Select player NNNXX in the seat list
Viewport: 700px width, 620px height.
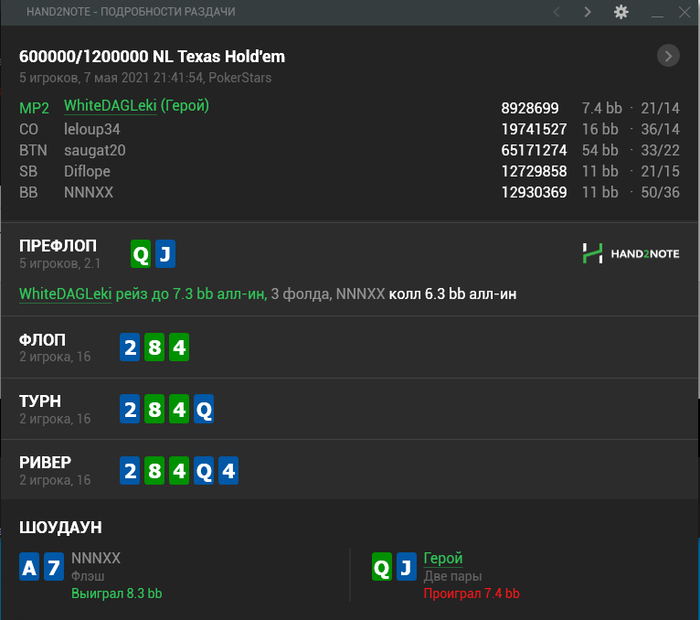tap(88, 192)
